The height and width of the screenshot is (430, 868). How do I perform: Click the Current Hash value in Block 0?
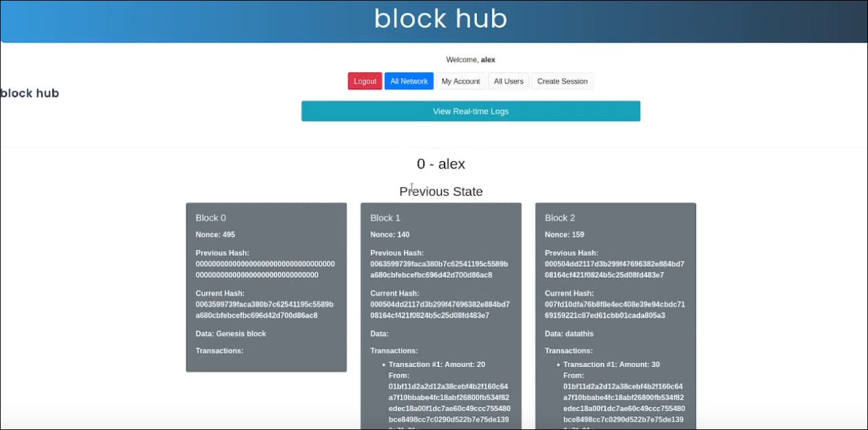coord(264,310)
